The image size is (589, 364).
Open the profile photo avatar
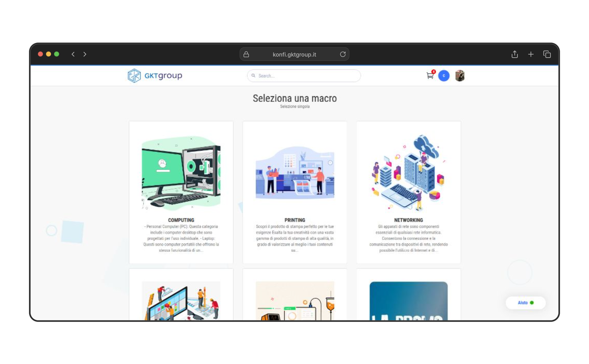[460, 76]
